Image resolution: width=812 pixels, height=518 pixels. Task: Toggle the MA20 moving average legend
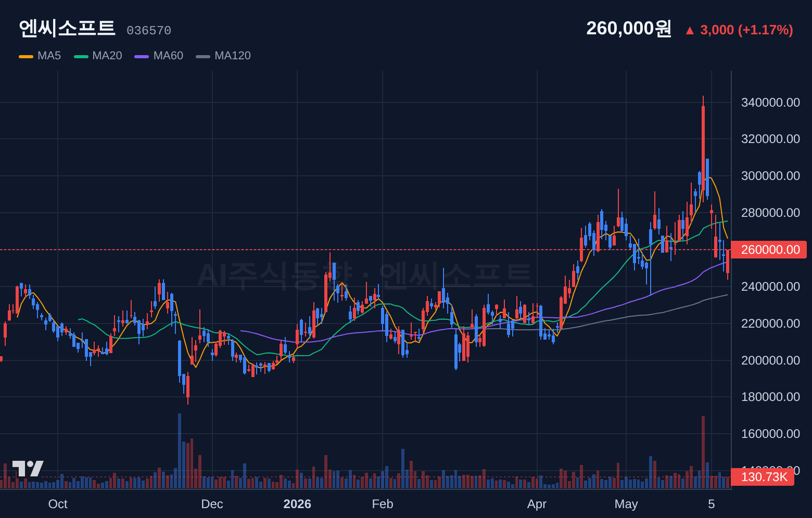[98, 56]
